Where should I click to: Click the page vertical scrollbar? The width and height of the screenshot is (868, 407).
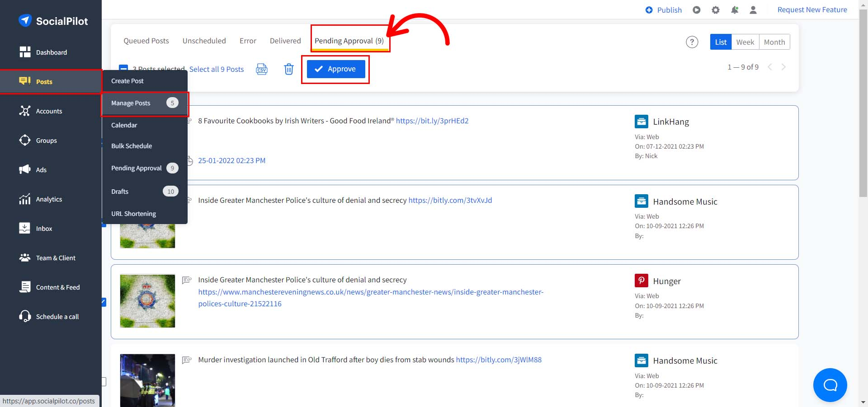point(863,103)
